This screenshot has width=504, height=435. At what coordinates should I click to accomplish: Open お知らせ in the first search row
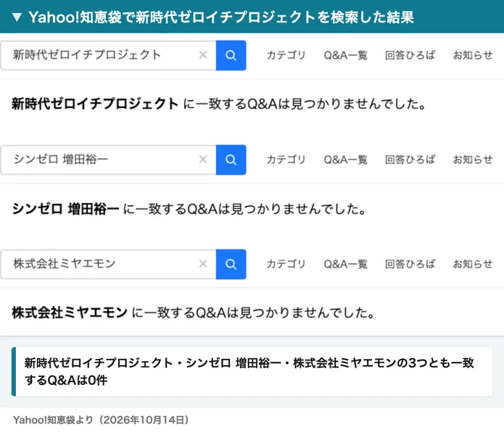coord(473,55)
